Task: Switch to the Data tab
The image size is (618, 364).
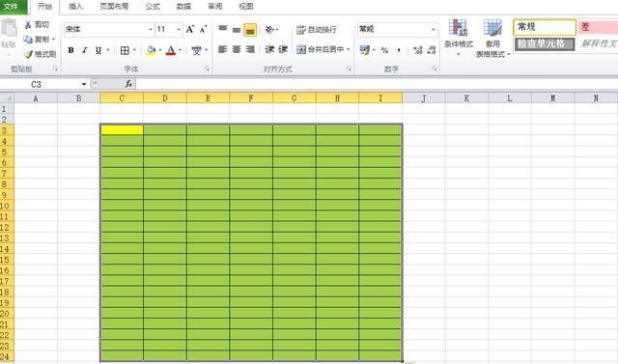Action: point(183,7)
